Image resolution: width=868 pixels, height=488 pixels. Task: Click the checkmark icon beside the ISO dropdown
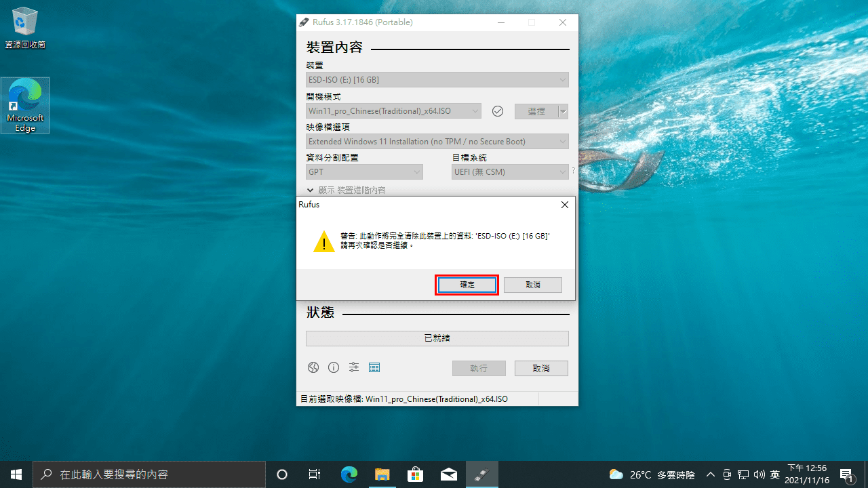tap(497, 110)
